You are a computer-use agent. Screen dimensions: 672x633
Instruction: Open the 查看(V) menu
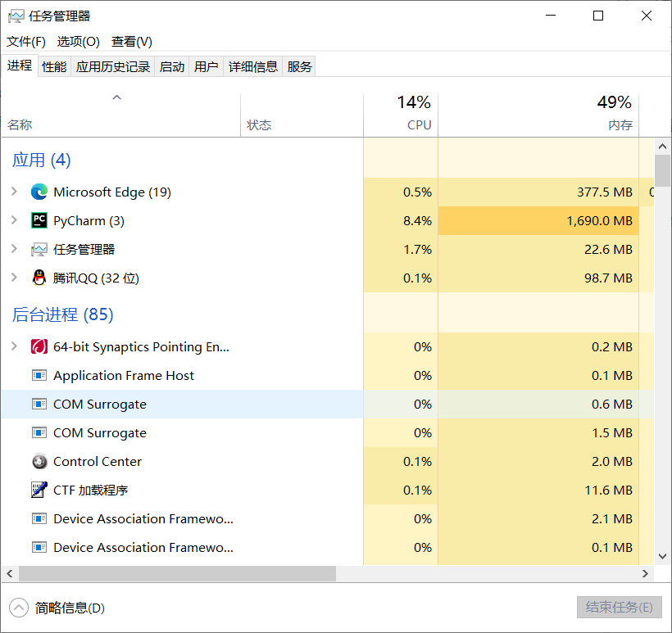coord(130,41)
